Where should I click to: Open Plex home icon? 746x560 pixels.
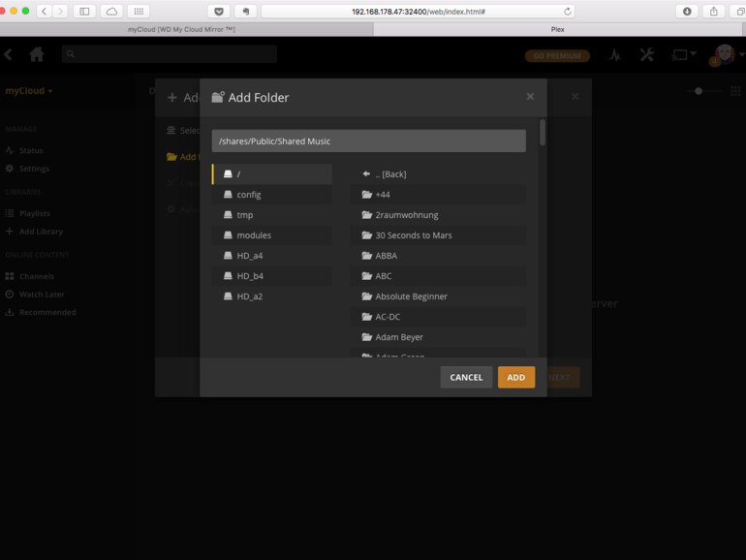click(x=37, y=54)
